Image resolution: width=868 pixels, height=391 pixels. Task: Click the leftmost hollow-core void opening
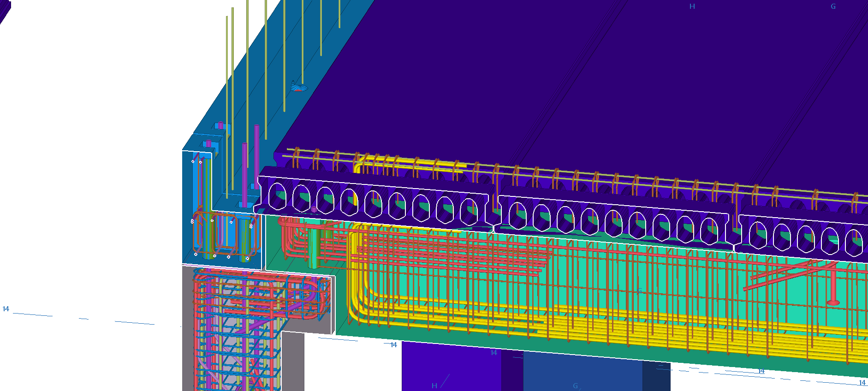(277, 196)
